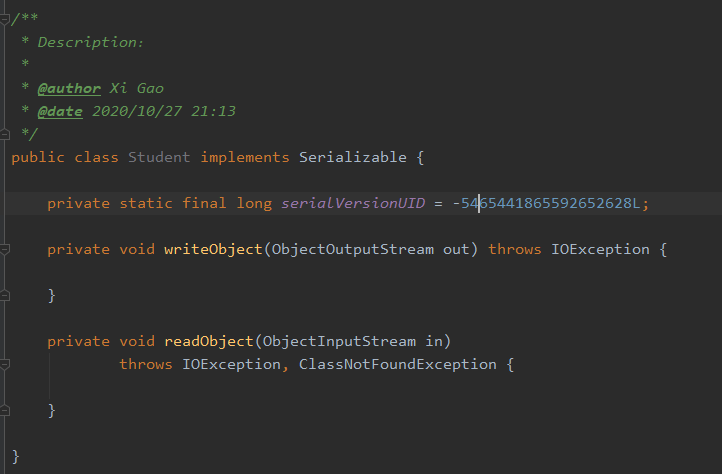The image size is (722, 474).
Task: Click the Javadoc end fold marker
Action: pos(5,134)
